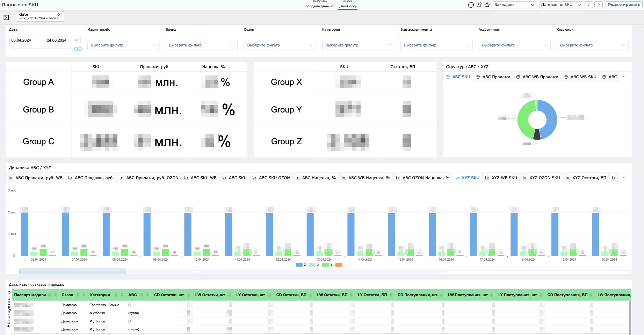
Task: Open the Бренд filter dropdown
Action: (x=202, y=45)
